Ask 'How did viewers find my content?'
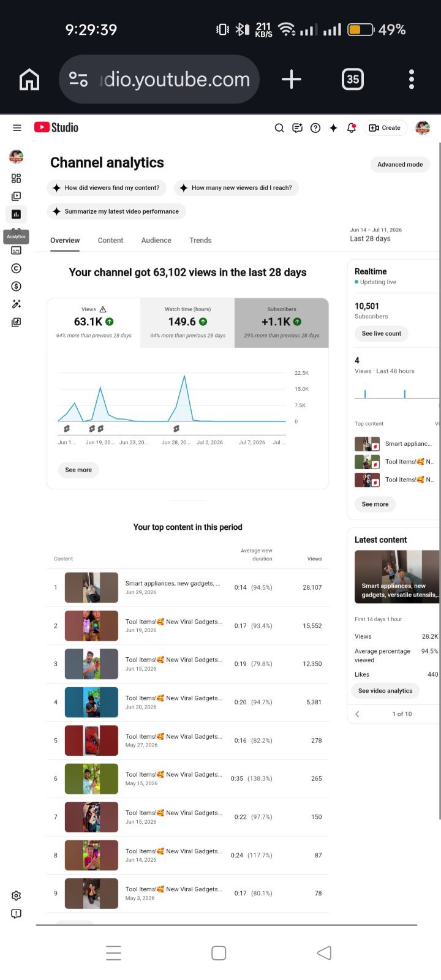 click(x=107, y=187)
